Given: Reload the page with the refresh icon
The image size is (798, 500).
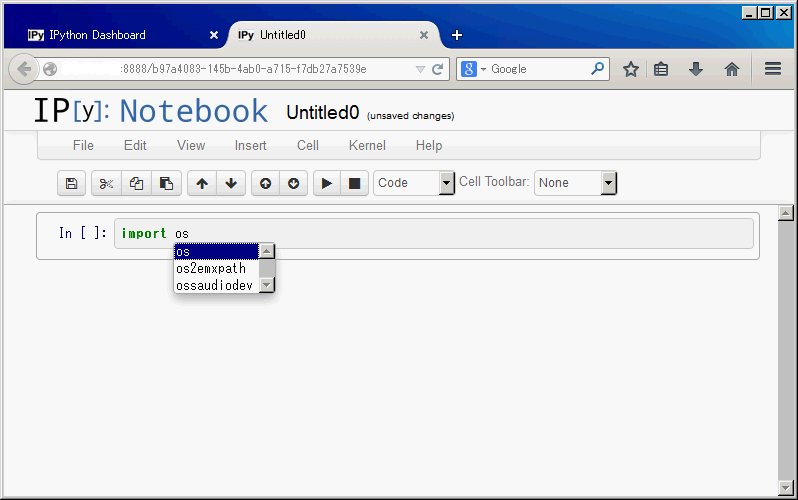Looking at the screenshot, I should coord(438,69).
